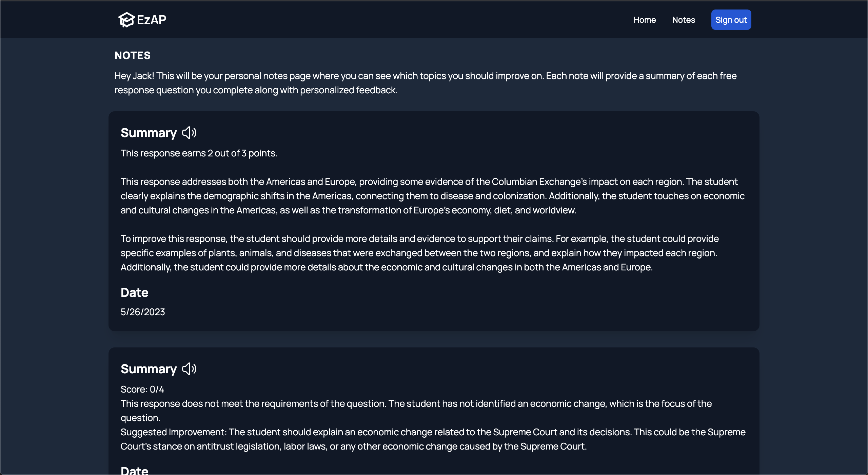
Task: Click the NOTES page heading
Action: click(133, 55)
